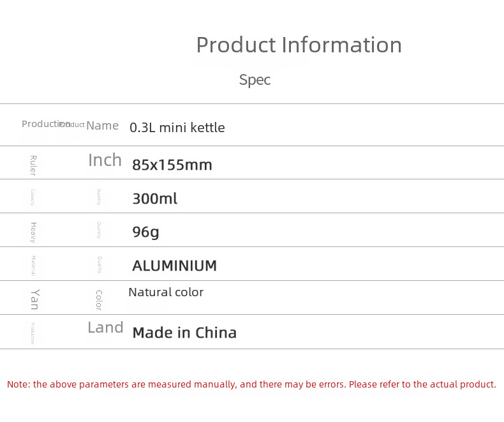The width and height of the screenshot is (504, 422).
Task: Click the vertical Ruler label
Action: [x=33, y=165]
